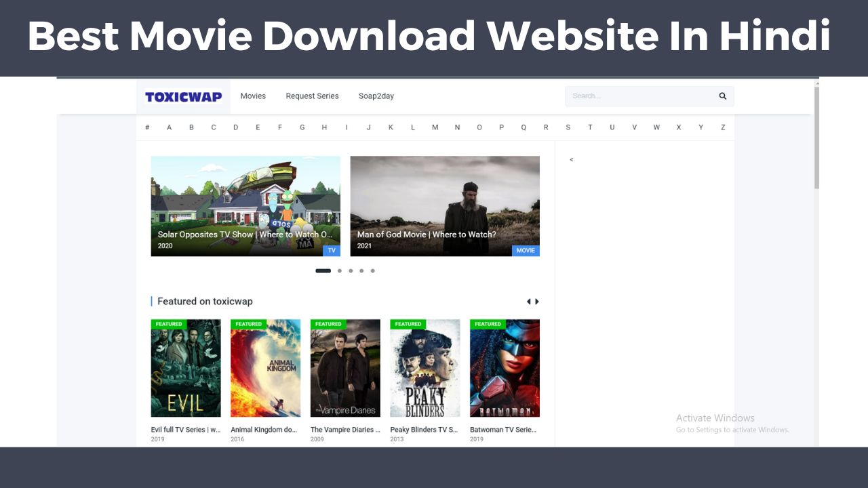Open the Animal Kingdom link
This screenshot has width=868, height=488.
click(264, 429)
